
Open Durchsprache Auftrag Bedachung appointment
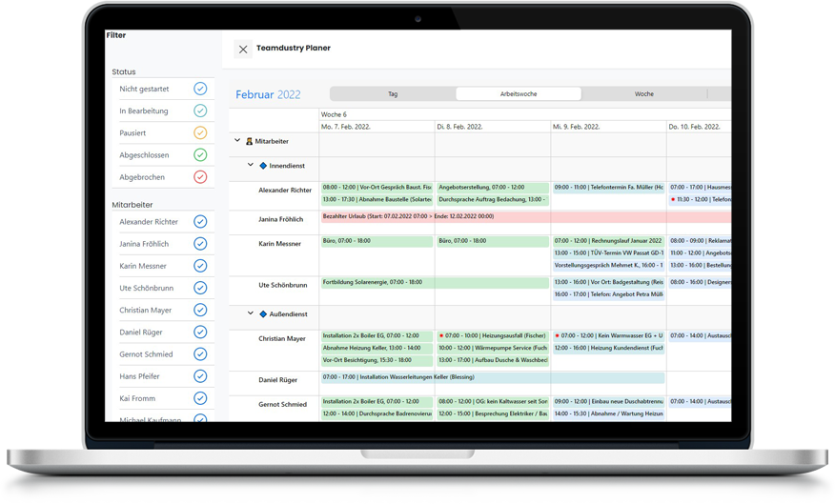click(x=493, y=199)
